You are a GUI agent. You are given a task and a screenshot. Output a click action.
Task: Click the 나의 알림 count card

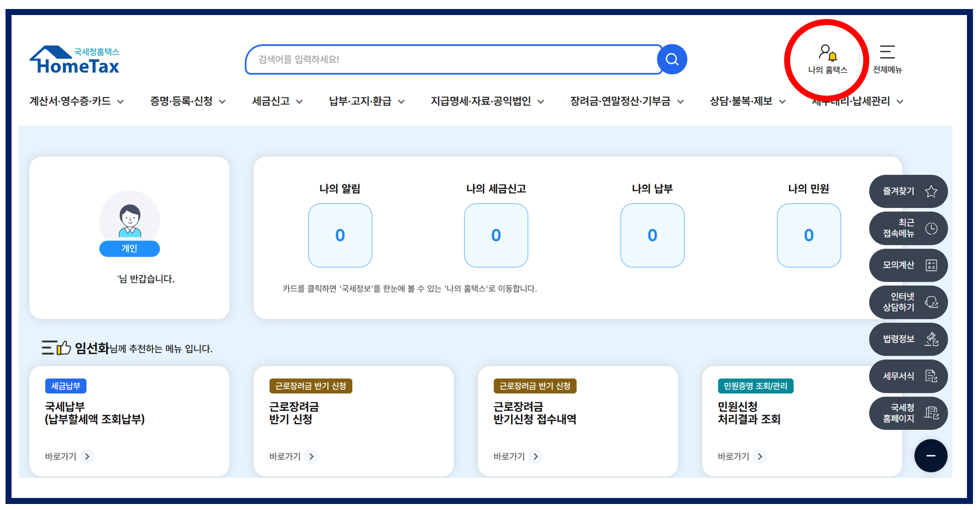pyautogui.click(x=340, y=235)
